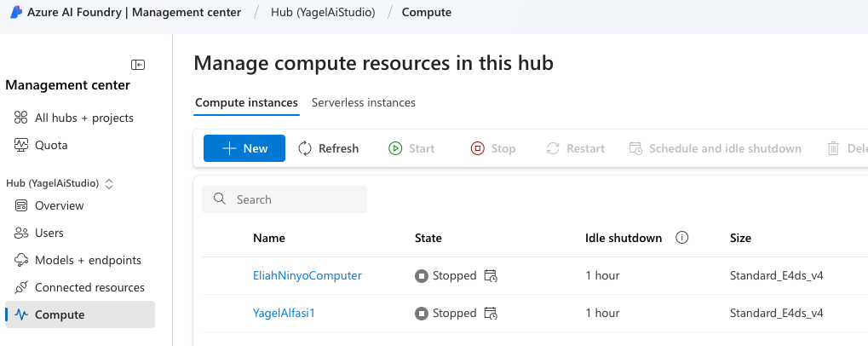Click the schedule icon in the YagelAlfasi1 row
This screenshot has height=346, width=868.
coord(491,314)
